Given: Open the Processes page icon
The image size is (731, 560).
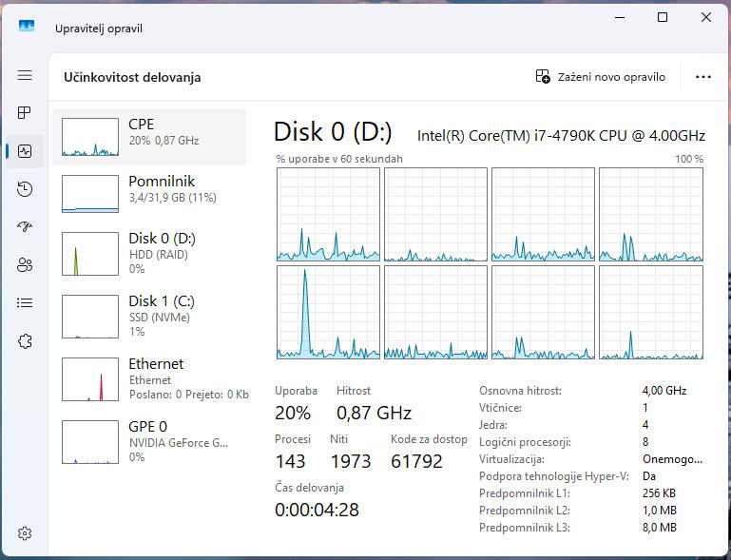Looking at the screenshot, I should point(25,113).
